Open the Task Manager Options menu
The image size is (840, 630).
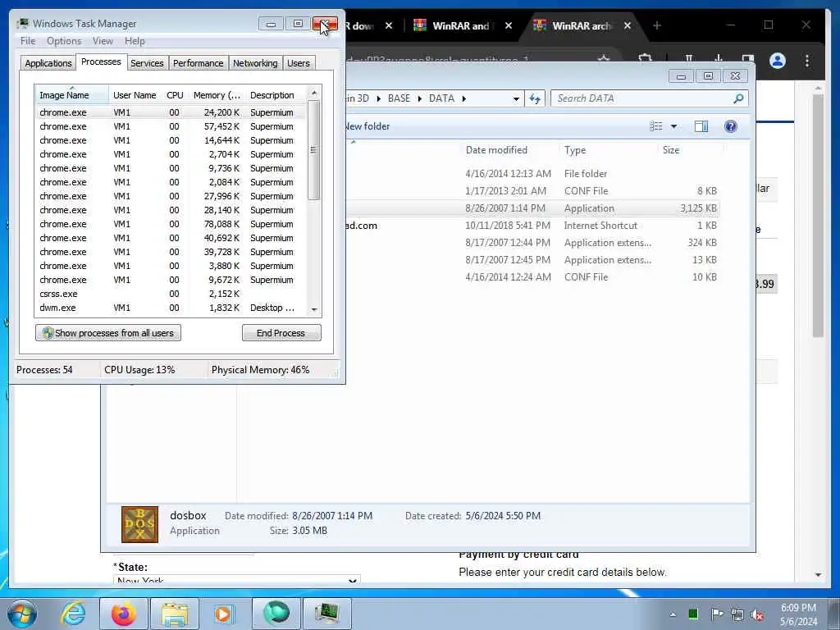(x=64, y=41)
